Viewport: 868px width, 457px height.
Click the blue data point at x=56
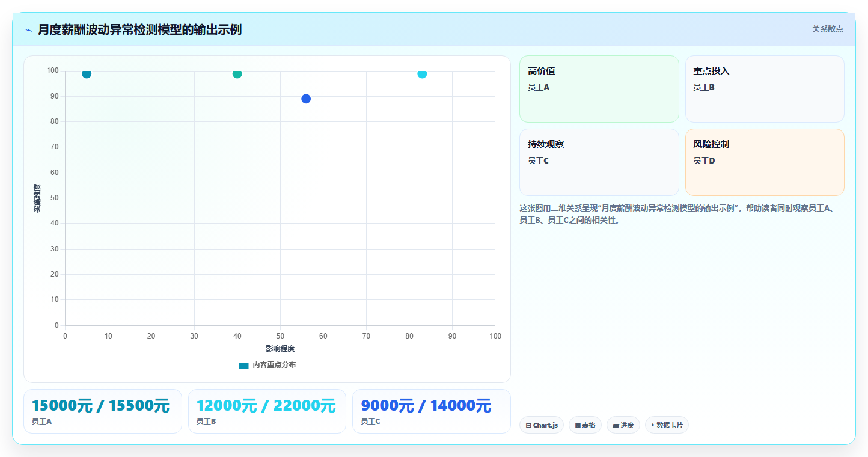[x=306, y=99]
